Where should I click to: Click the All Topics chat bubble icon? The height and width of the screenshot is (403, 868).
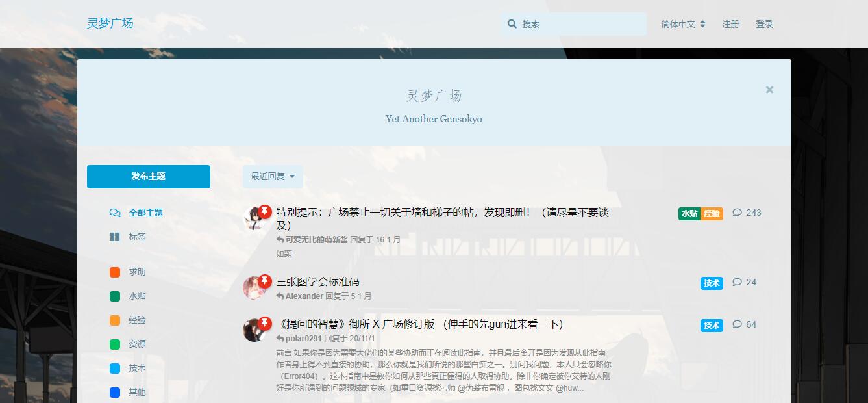115,213
